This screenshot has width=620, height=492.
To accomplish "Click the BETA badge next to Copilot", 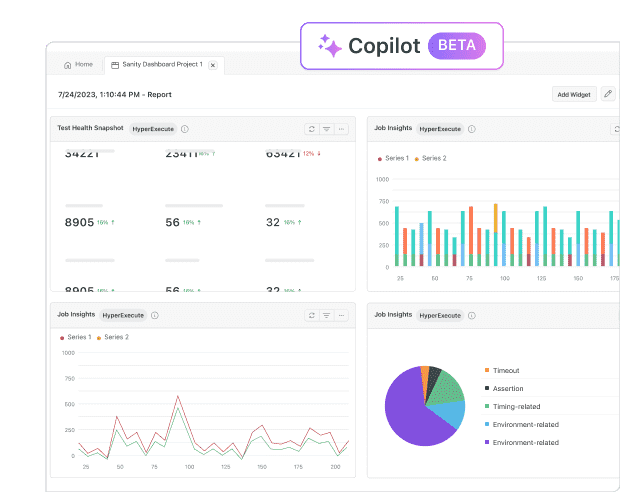I will pos(456,45).
